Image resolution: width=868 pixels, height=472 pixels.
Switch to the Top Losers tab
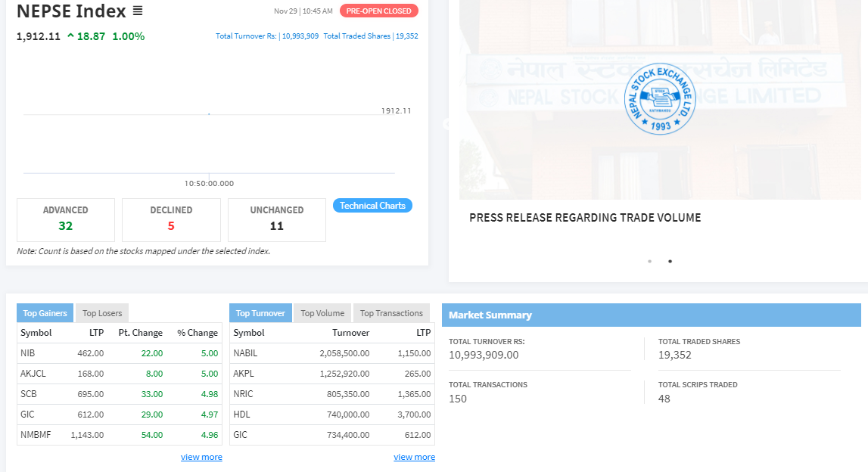[x=102, y=313]
